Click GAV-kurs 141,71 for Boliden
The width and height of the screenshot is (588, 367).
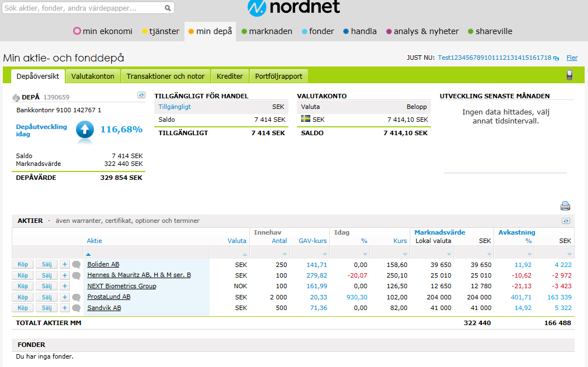[316, 265]
